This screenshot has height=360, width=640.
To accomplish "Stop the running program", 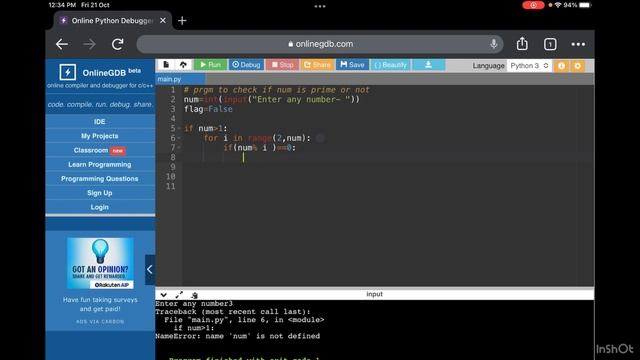I will [282, 65].
